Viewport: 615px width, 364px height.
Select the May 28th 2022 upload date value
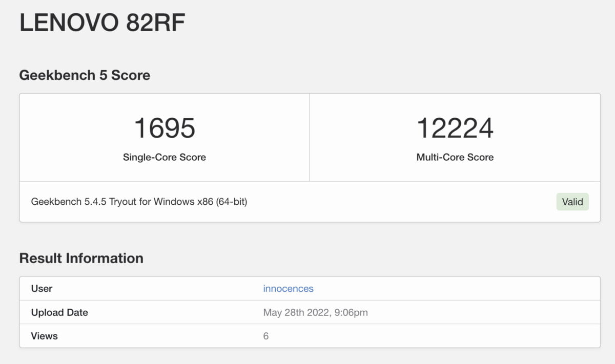tap(315, 312)
